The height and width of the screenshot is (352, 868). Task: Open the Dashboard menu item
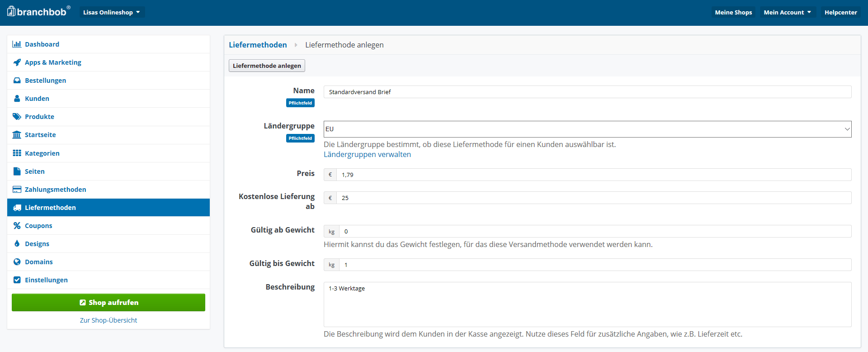pos(108,44)
